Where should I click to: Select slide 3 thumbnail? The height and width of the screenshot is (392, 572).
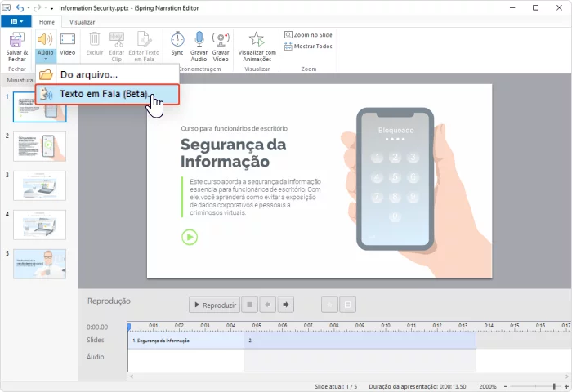coord(39,185)
